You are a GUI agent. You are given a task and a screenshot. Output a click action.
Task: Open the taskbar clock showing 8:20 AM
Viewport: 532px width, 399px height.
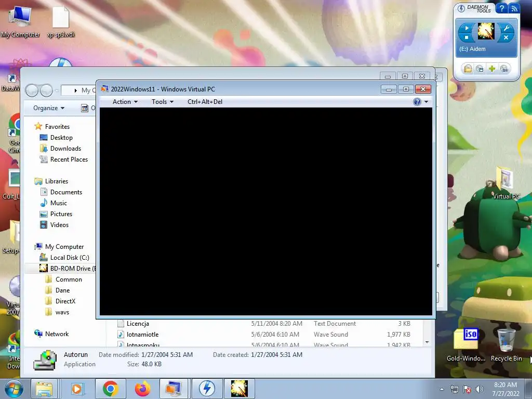pyautogui.click(x=506, y=389)
